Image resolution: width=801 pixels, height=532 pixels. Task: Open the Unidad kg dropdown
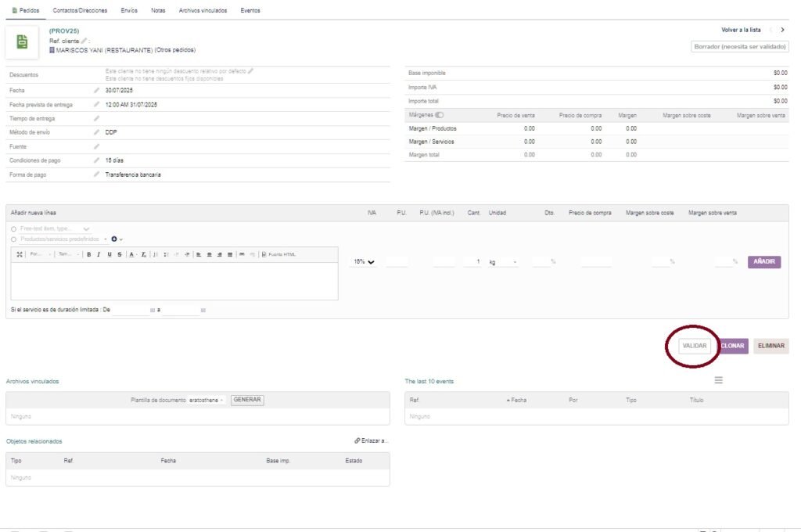503,262
